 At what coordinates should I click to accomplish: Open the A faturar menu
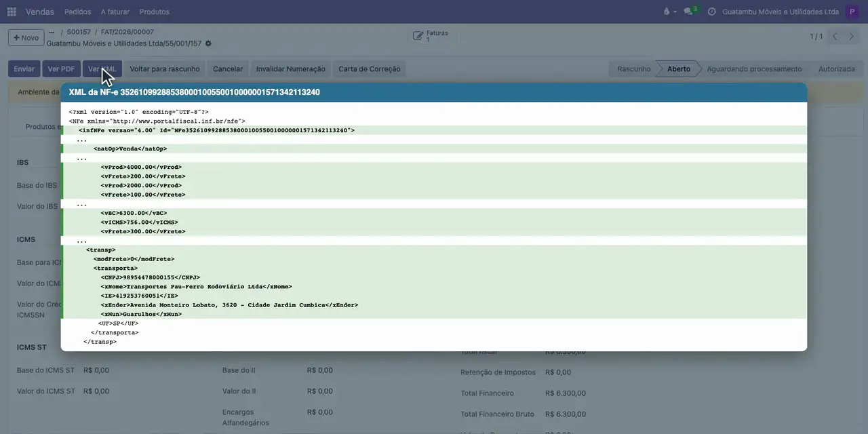tap(115, 12)
